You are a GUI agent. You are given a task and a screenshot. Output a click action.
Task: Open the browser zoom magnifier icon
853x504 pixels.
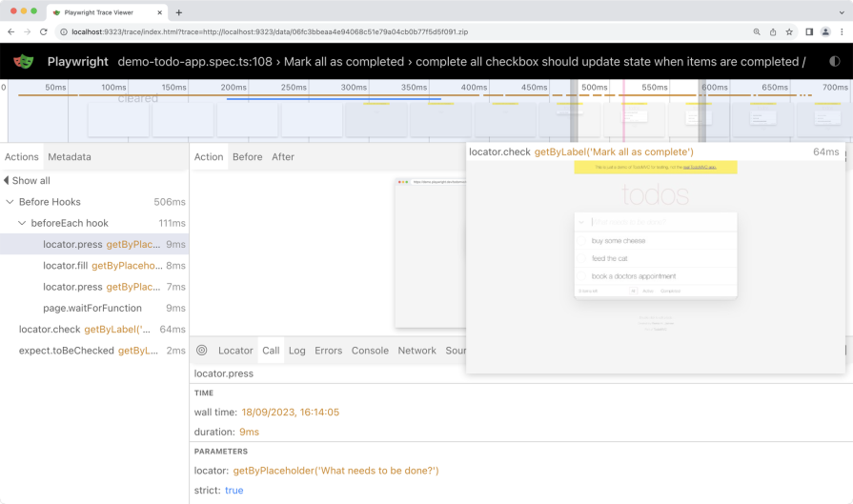click(757, 31)
